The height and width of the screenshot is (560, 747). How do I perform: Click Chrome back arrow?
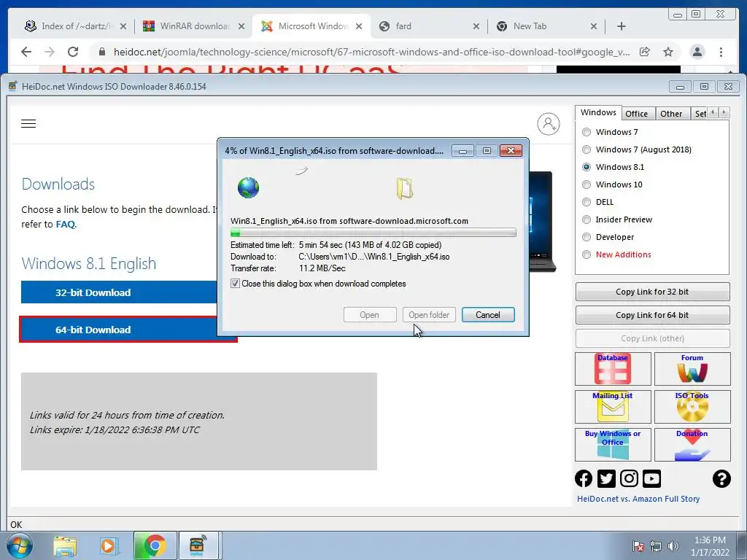(x=26, y=52)
